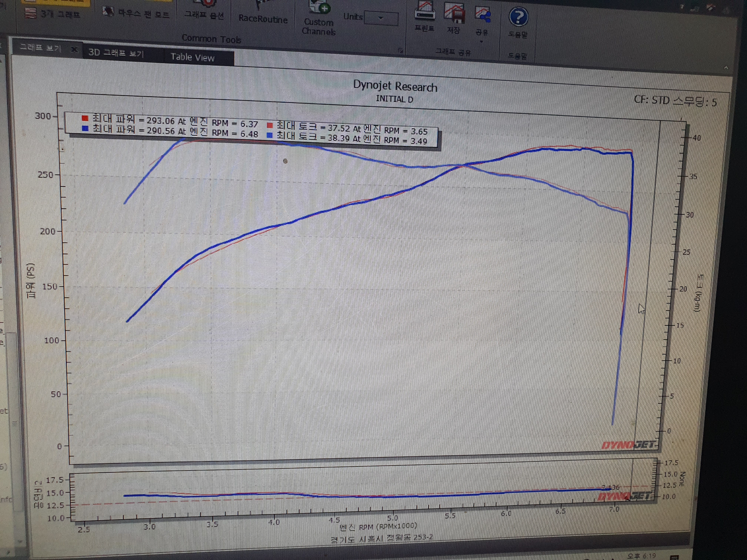
Task: Select legend text '최대 파워 = 293.06'
Action: (x=133, y=120)
